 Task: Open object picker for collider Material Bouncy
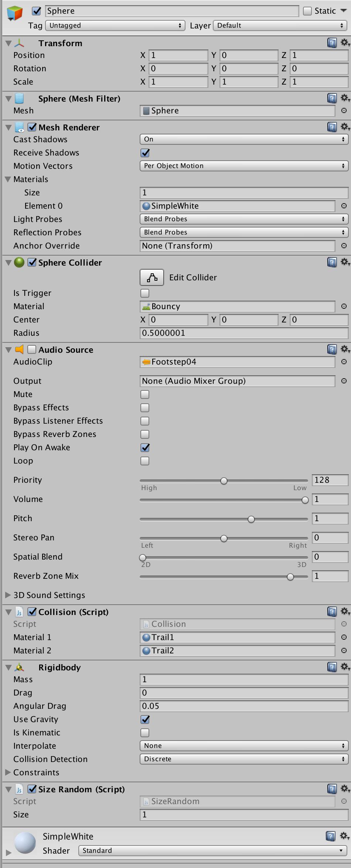(344, 306)
